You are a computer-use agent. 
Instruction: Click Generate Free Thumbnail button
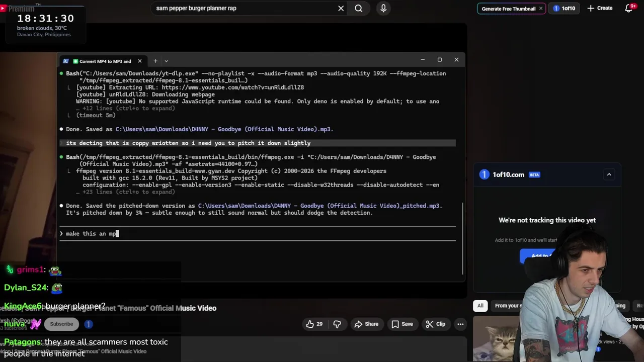pyautogui.click(x=508, y=9)
